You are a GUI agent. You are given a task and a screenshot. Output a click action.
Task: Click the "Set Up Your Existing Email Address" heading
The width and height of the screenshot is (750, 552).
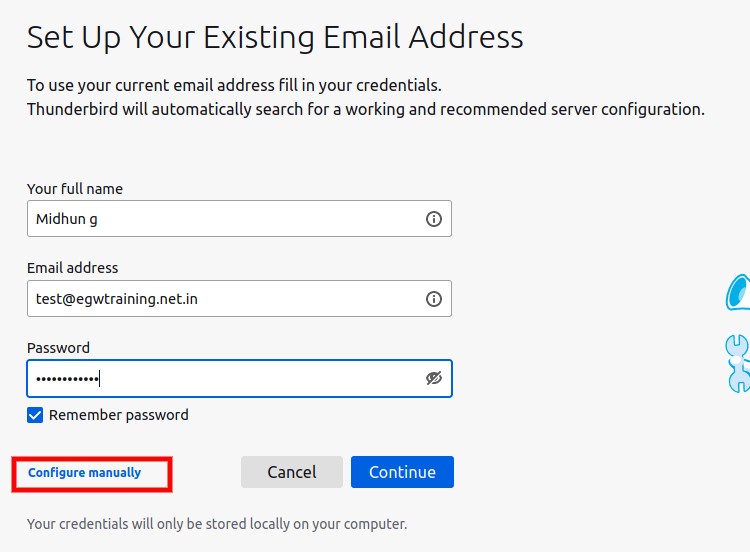coord(275,38)
